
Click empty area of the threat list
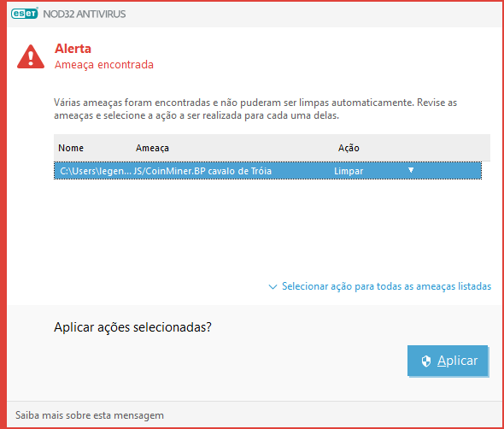point(267,225)
